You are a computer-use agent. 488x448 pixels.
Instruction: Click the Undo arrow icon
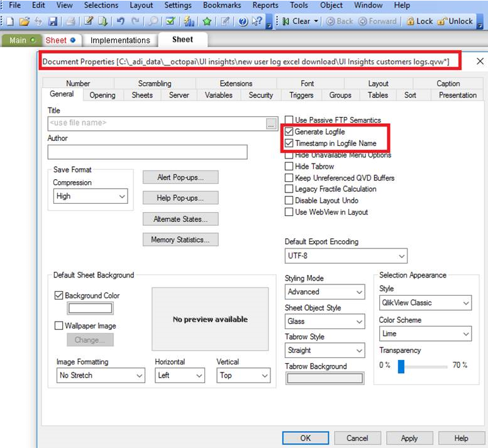click(120, 21)
